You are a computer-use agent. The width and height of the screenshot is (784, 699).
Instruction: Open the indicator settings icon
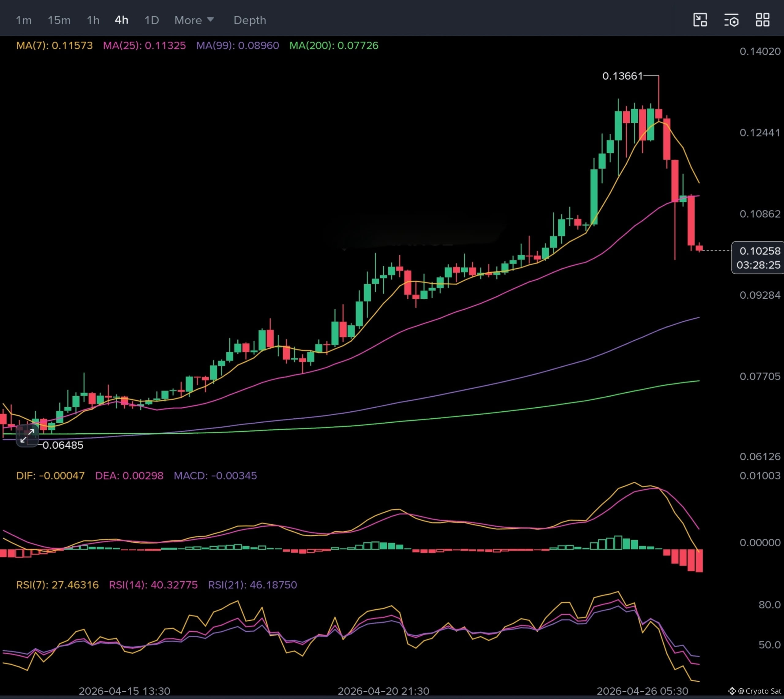coord(731,20)
